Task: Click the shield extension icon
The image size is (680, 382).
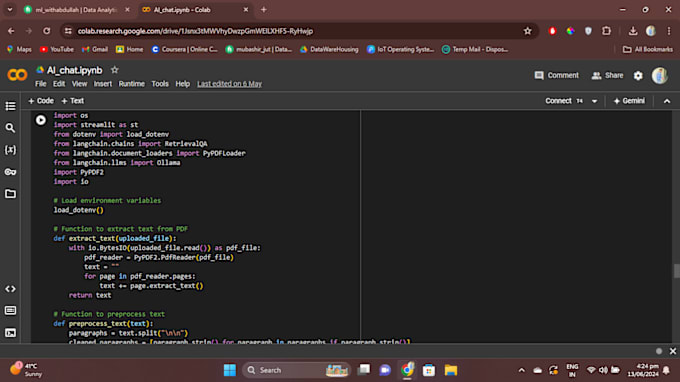Action: (x=588, y=31)
